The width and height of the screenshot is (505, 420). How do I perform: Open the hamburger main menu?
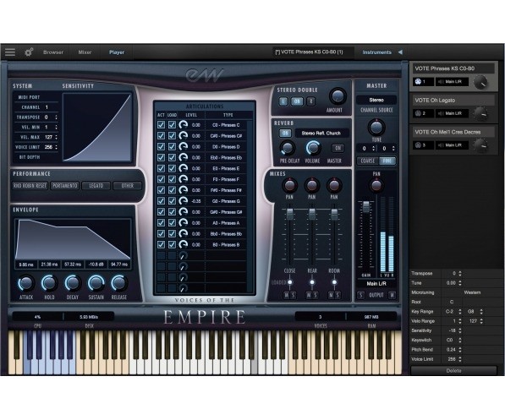(10, 52)
